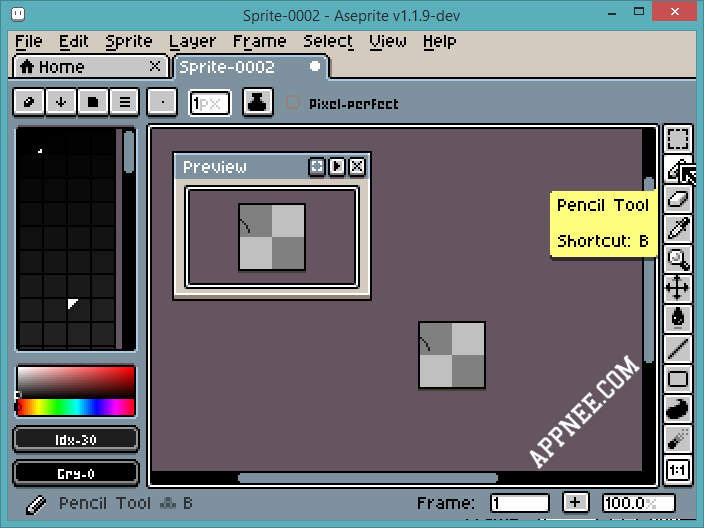This screenshot has height=528, width=704.
Task: Select the Eyedropper tool
Action: 678,229
